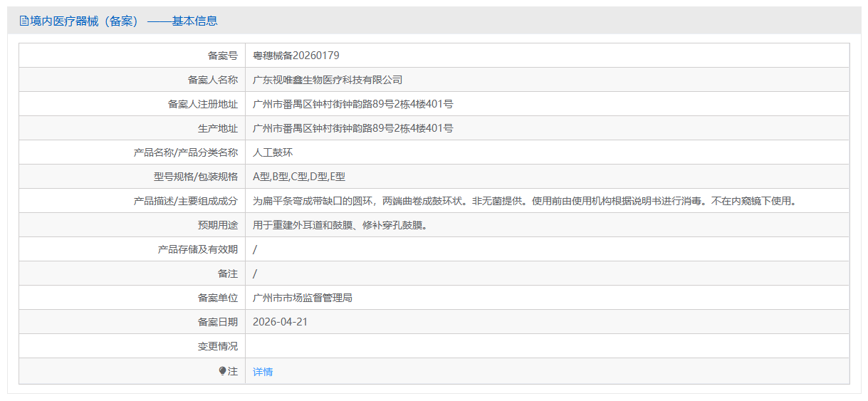Select the 产品描述/主要组成成分 label

click(x=186, y=201)
